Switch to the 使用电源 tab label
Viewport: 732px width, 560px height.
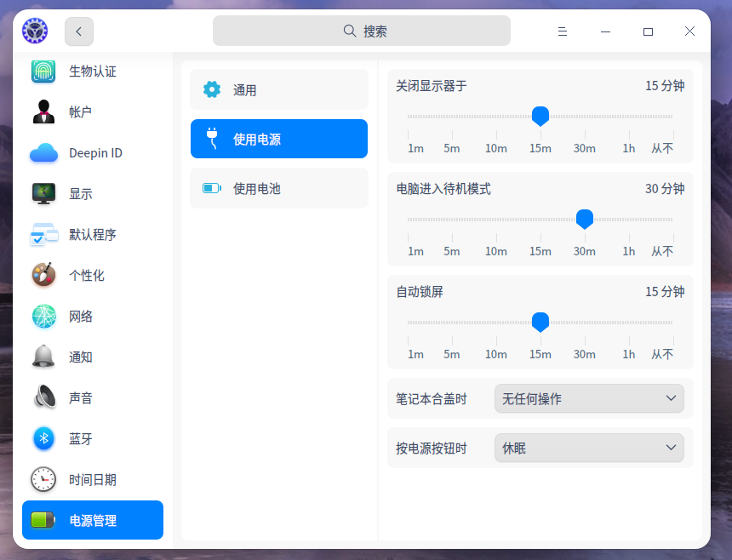(257, 139)
